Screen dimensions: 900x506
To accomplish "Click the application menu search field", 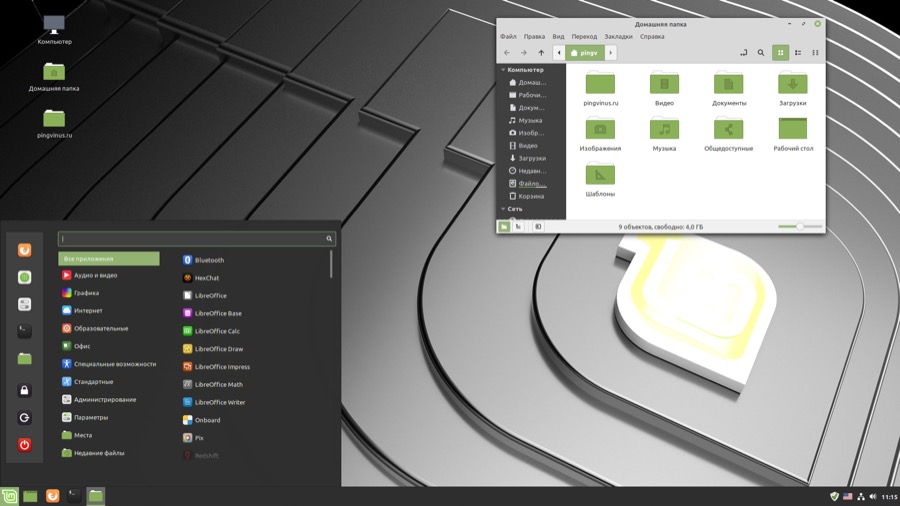I will (x=190, y=239).
